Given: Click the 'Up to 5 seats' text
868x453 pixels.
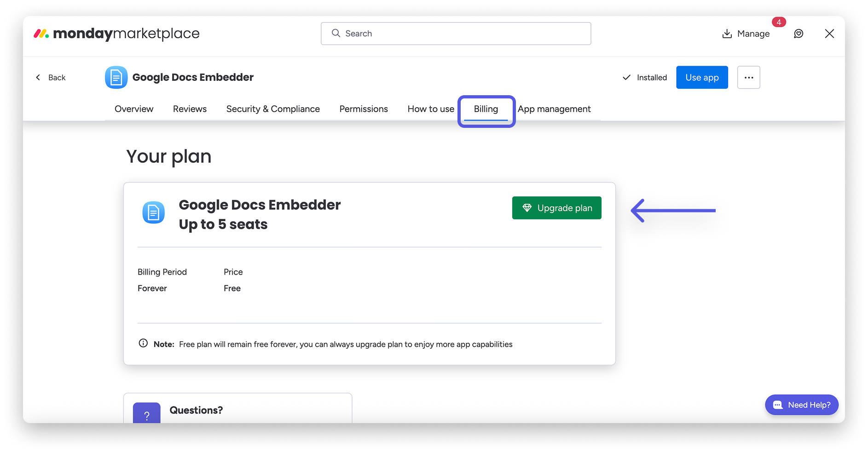Looking at the screenshot, I should click(223, 224).
